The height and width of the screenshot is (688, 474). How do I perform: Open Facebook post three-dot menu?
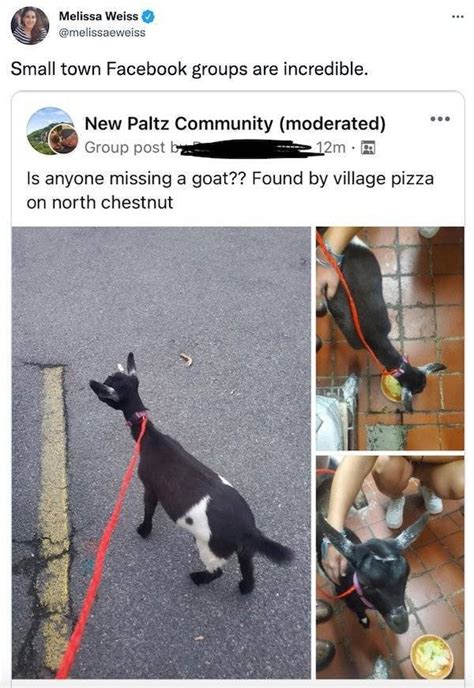coord(440,119)
